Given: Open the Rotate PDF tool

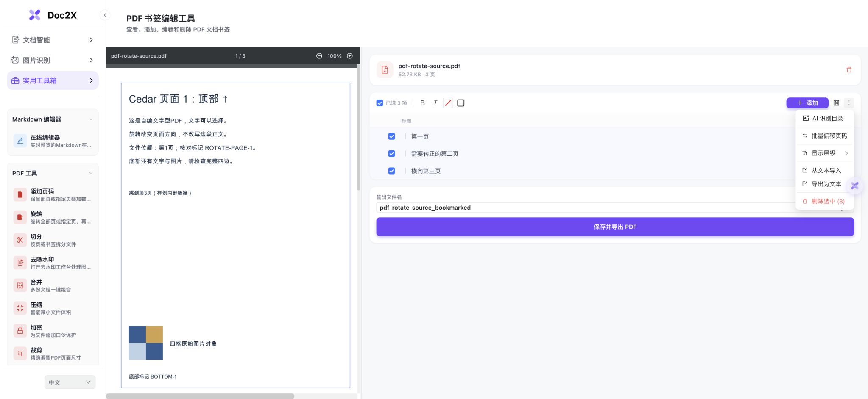Looking at the screenshot, I should (x=53, y=218).
